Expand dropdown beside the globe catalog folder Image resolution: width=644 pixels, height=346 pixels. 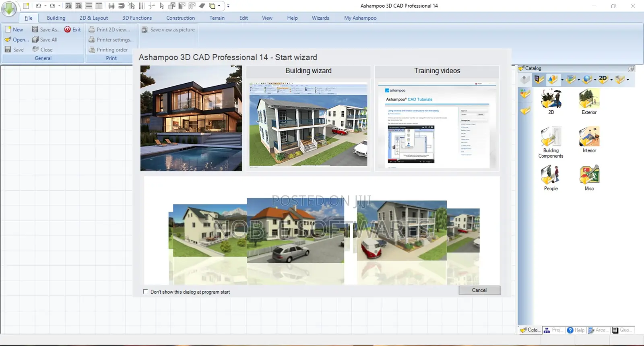click(595, 80)
